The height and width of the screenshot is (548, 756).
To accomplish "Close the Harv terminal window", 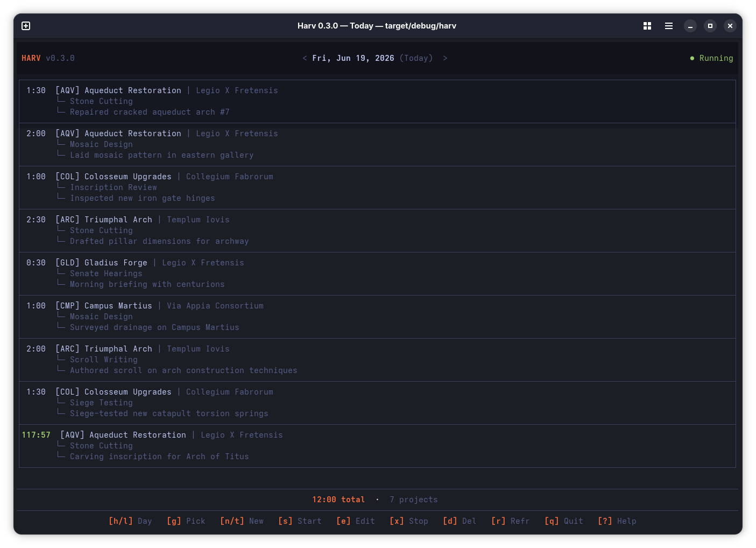I will pos(730,26).
